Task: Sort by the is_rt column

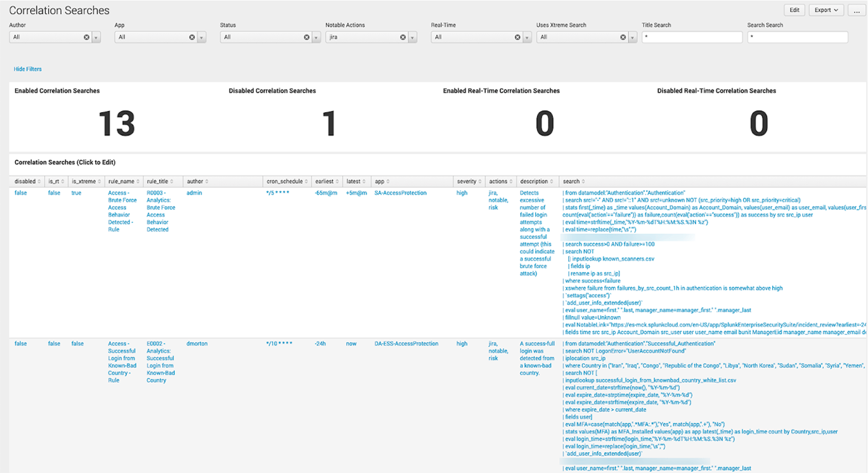Action: coord(56,181)
